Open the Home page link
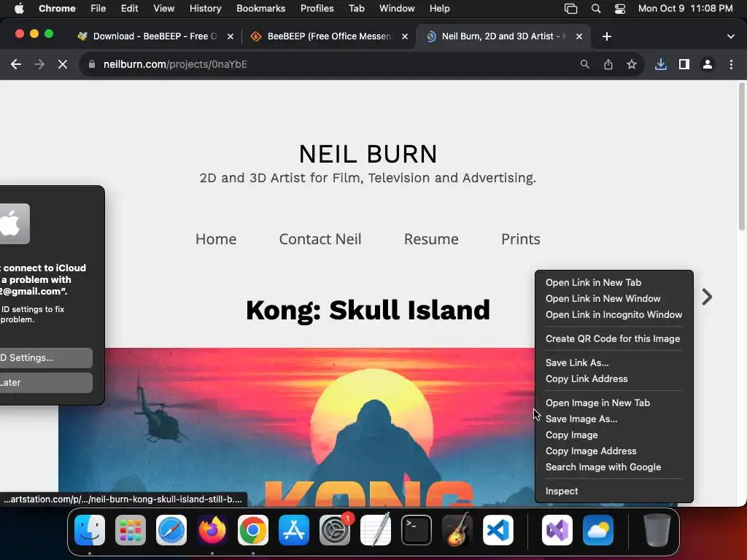The image size is (747, 560). [x=216, y=239]
